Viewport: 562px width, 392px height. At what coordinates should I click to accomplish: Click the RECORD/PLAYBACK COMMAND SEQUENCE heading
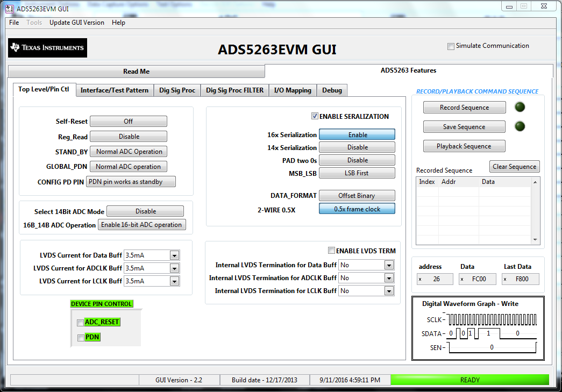click(x=477, y=91)
